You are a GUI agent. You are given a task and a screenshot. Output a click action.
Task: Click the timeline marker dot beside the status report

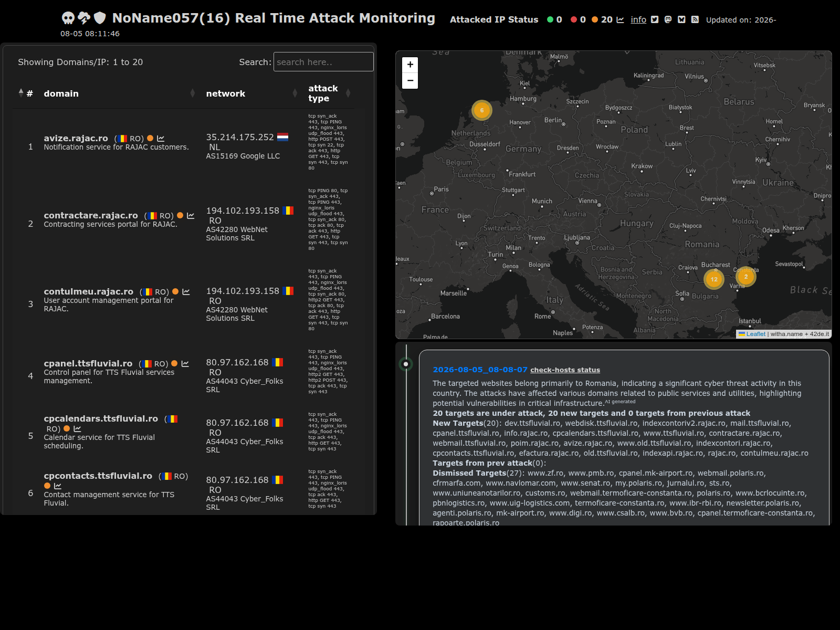coord(406,364)
